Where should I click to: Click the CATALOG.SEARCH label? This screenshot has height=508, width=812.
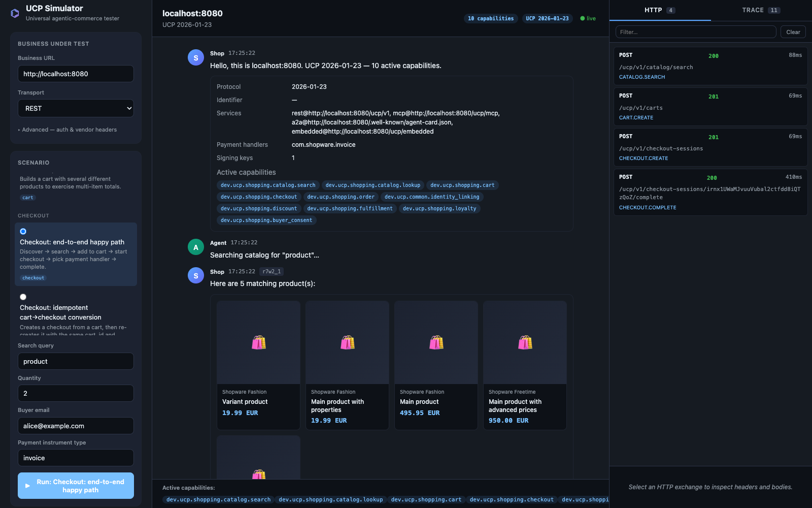pyautogui.click(x=642, y=77)
